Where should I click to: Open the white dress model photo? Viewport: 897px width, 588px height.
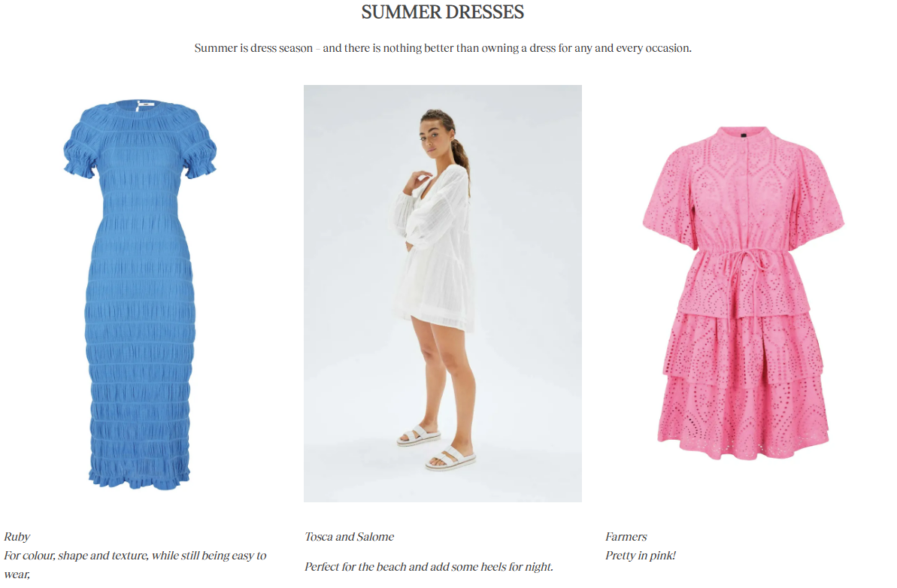click(443, 293)
